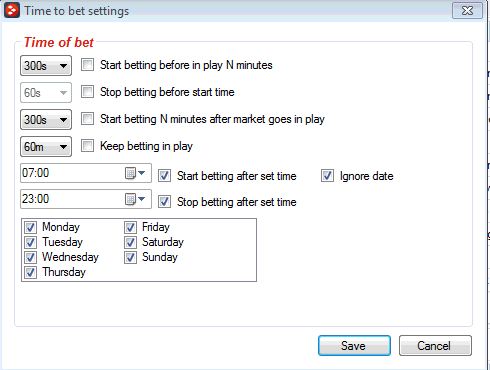
Task: Click the app logo icon in title bar
Action: 12,11
